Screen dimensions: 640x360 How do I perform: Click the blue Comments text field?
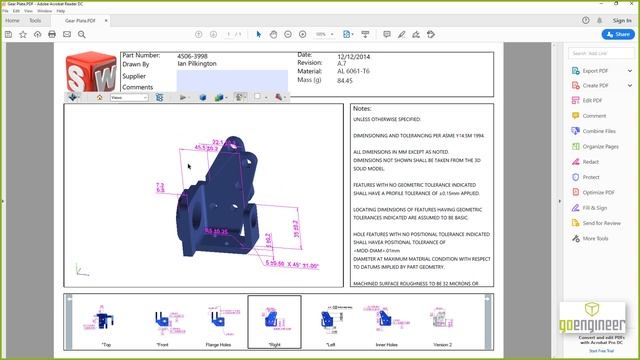click(x=232, y=81)
